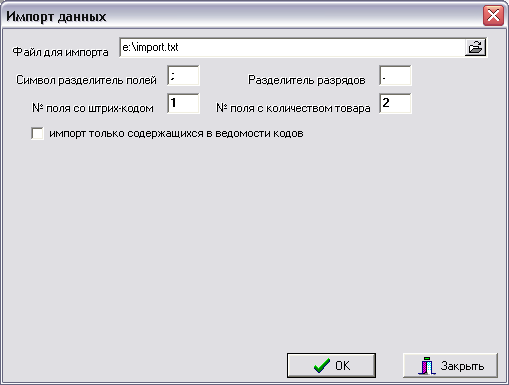Click the № поля со штрих-кодом label

click(93, 108)
